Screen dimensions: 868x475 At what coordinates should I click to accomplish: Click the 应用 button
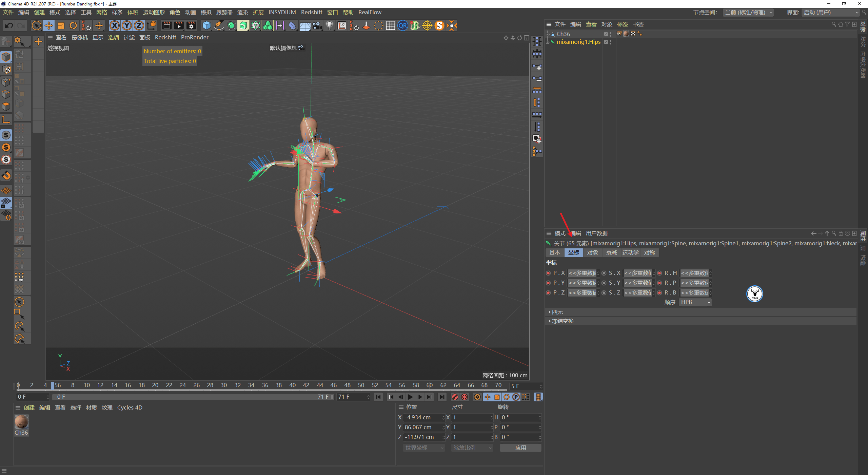520,448
